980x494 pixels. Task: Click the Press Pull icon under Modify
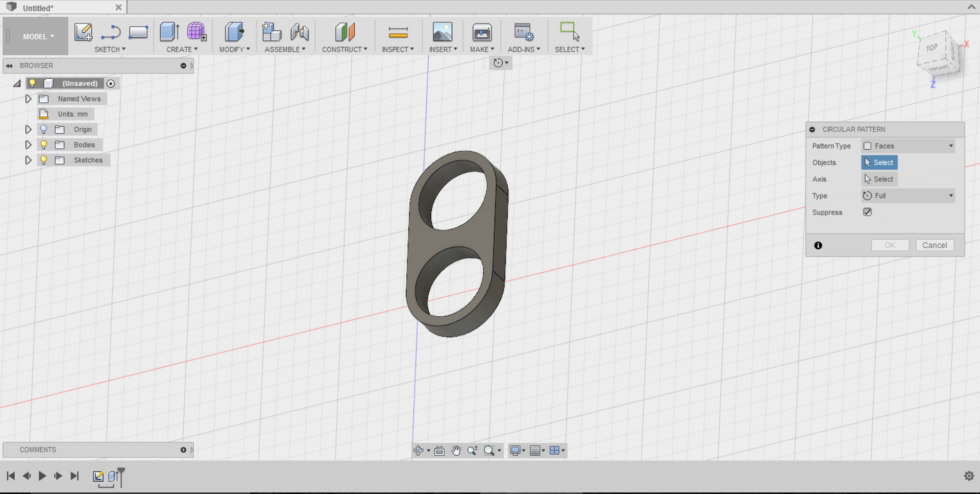[234, 32]
